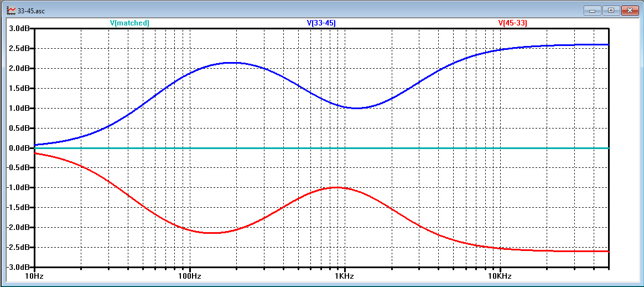Click the 1.0dB vertical axis label
The width and height of the screenshot is (644, 287).
pos(19,108)
